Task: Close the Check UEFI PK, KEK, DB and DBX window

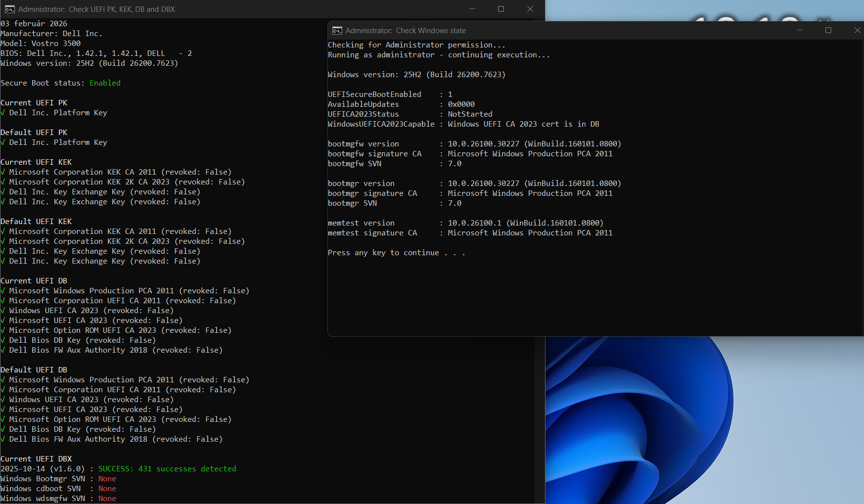Action: [x=530, y=9]
